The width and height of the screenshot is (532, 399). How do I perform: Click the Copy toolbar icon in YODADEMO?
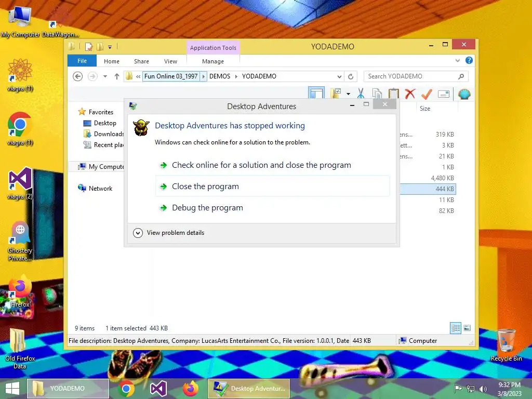377,94
